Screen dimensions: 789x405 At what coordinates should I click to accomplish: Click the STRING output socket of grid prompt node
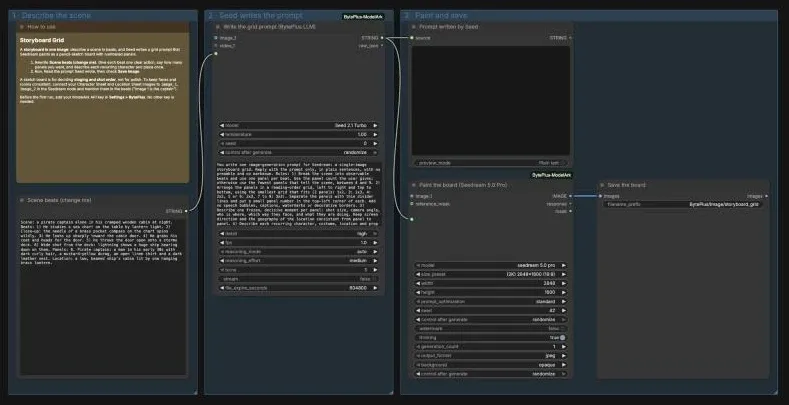click(x=382, y=38)
